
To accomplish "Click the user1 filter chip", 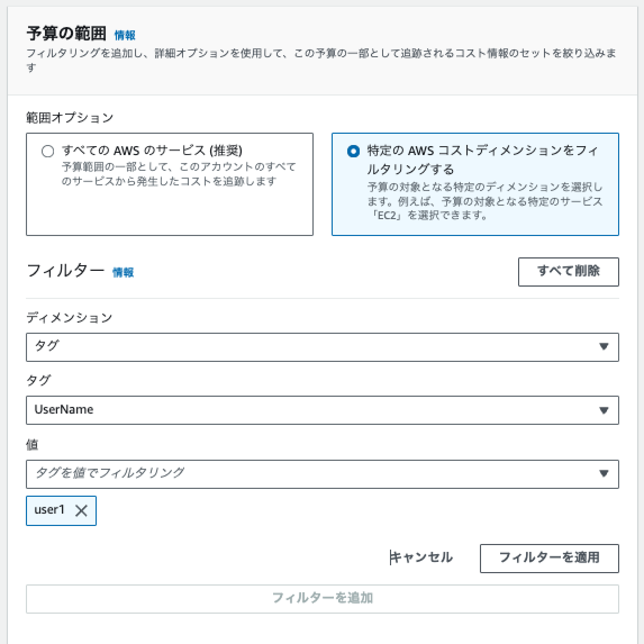I will pos(61,511).
